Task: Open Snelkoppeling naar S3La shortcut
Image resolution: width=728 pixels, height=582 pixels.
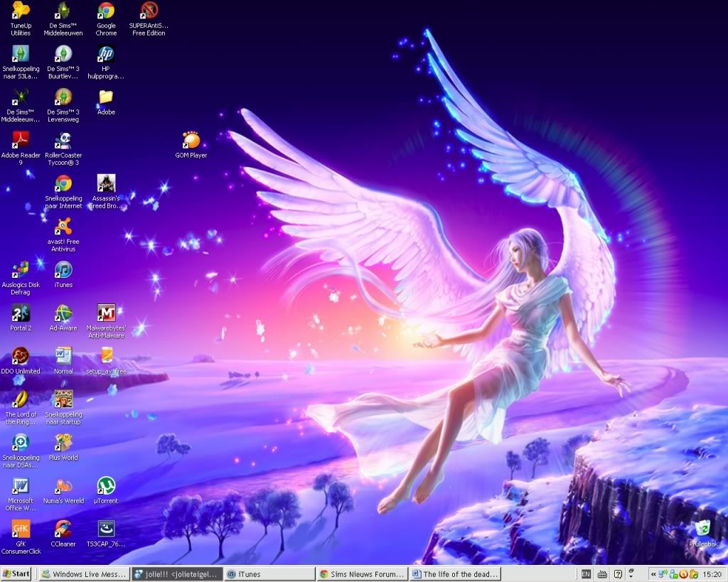Action: 21,63
